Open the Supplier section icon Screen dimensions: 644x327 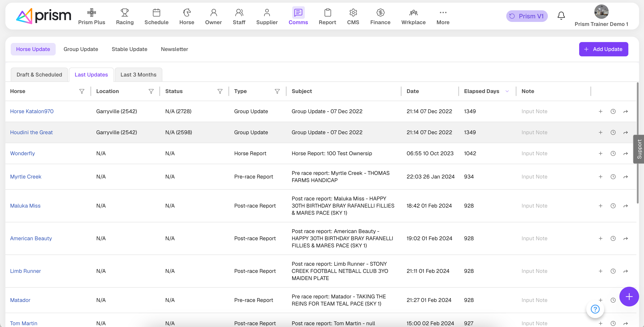267,13
